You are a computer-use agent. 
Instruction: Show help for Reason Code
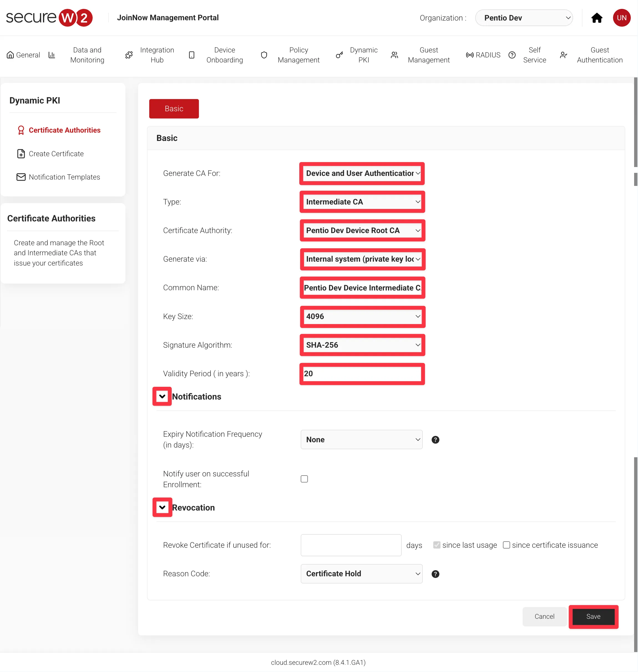435,574
